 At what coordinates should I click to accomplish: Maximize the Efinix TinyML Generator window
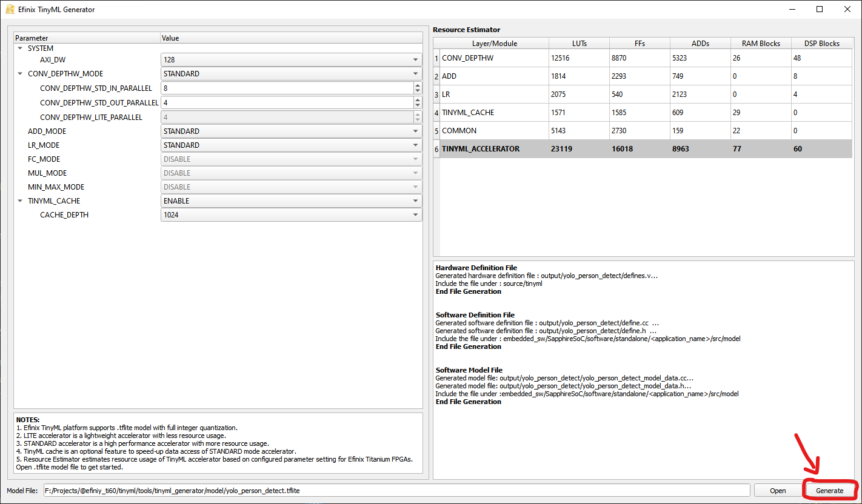click(x=820, y=10)
